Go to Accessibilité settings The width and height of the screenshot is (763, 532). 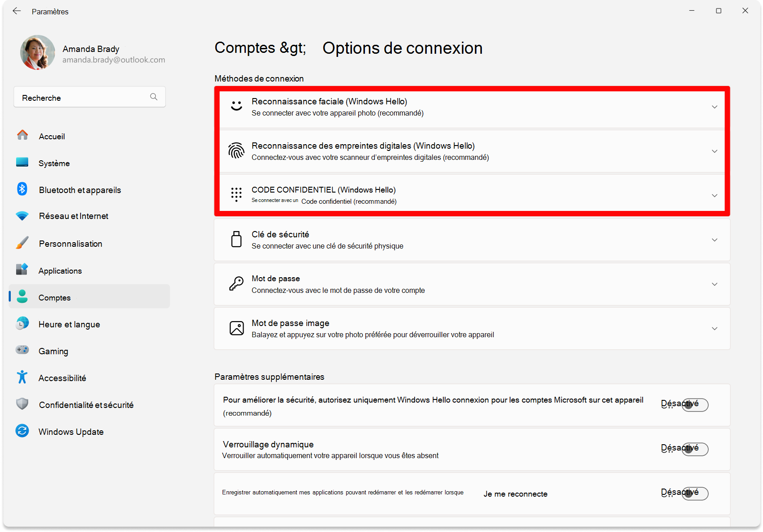pyautogui.click(x=90, y=378)
